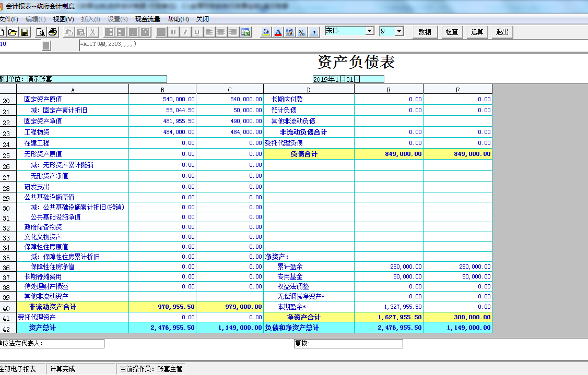Apply thousands separator comma format
The height and width of the screenshot is (375, 588).
(313, 32)
